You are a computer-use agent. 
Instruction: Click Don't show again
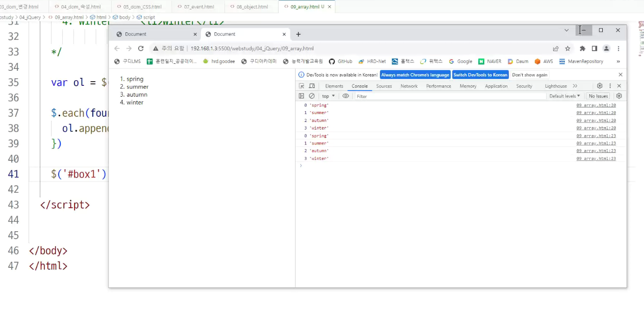pyautogui.click(x=530, y=75)
